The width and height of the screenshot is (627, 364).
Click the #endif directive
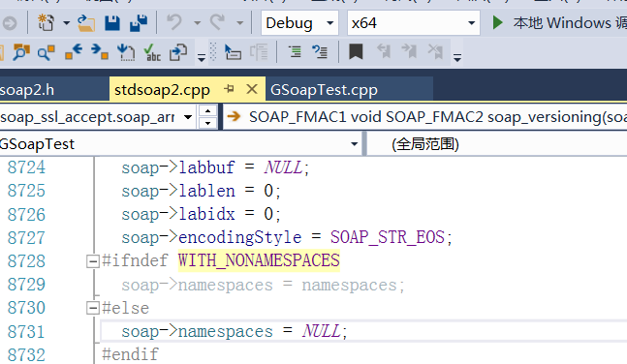tap(131, 354)
